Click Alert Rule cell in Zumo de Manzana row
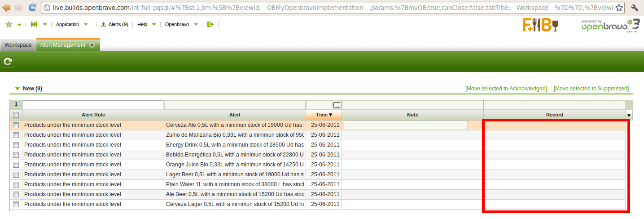Screen dimensions: 644x219 (x=93, y=135)
